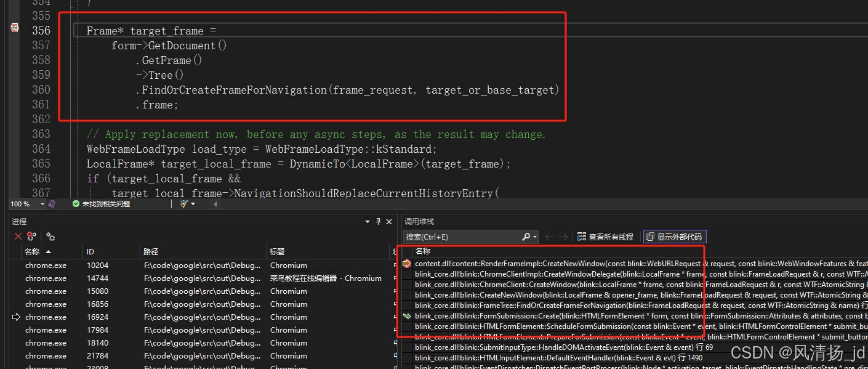Open the attach to process gears icon

(50, 237)
